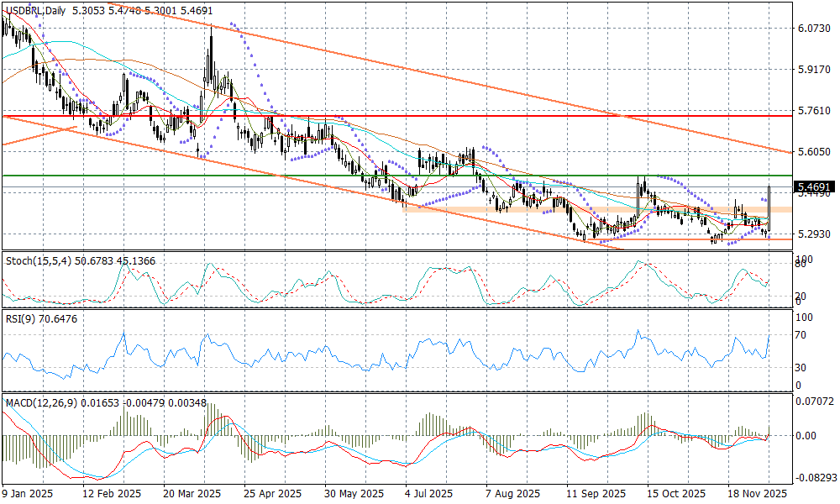840x504 pixels.
Task: Click the 9 Jan 2025 date label
Action: [x=29, y=494]
